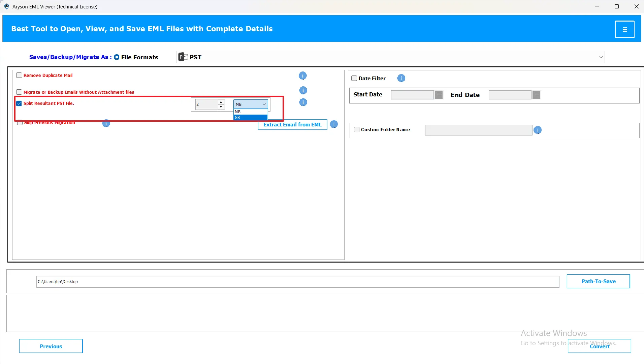
Task: Choose MB from the size unit list
Action: pos(250,112)
